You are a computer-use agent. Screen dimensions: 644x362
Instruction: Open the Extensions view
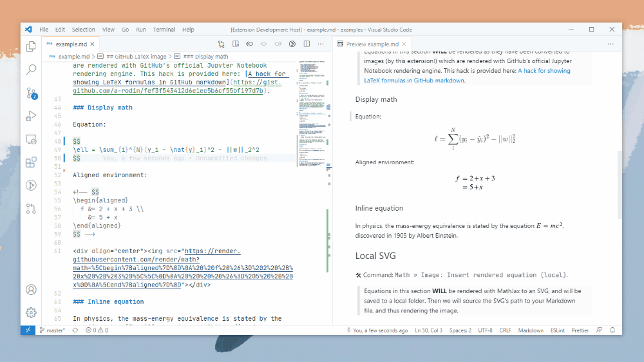pos(31,162)
